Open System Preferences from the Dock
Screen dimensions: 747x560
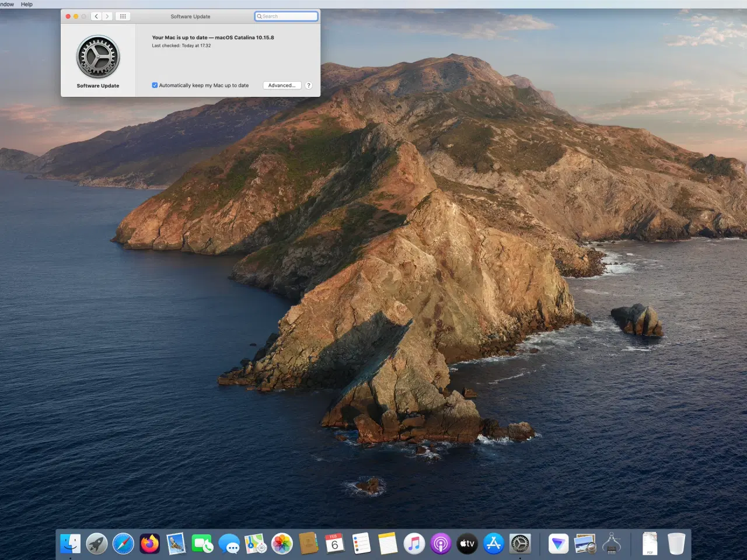tap(519, 543)
